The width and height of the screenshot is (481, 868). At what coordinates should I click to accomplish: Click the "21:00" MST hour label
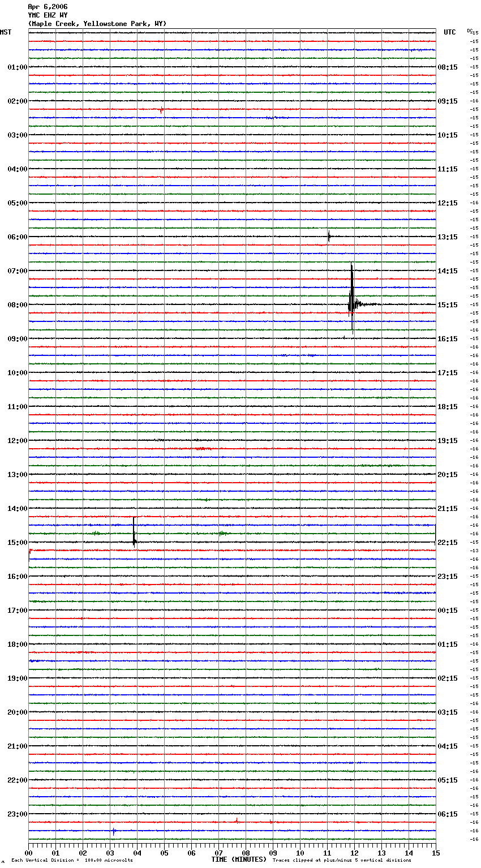pos(18,746)
